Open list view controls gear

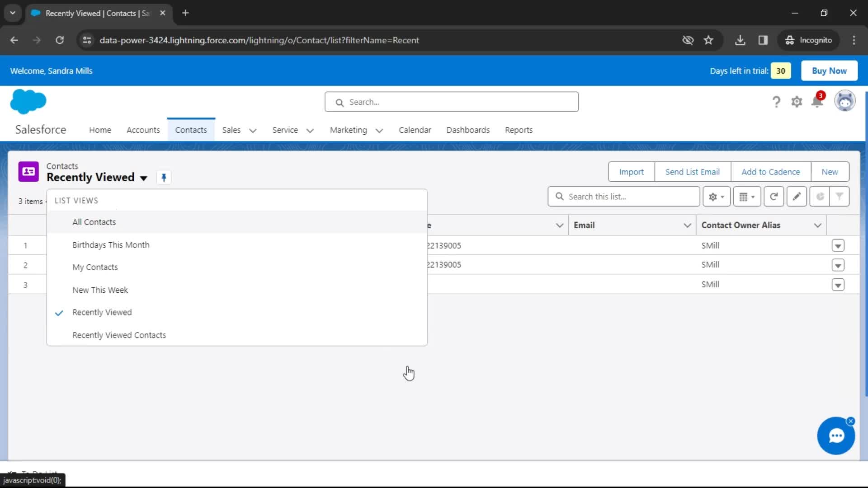pos(717,197)
